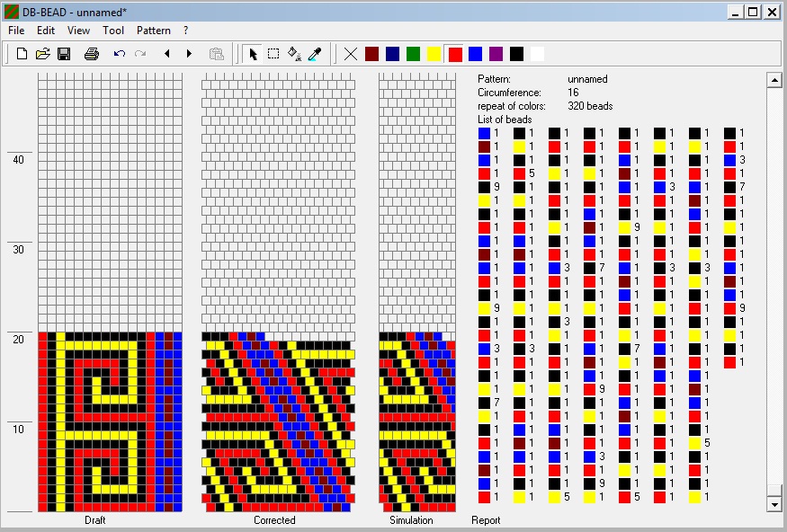Click the "Circumference:" label
This screenshot has height=532, width=787.
pos(509,93)
